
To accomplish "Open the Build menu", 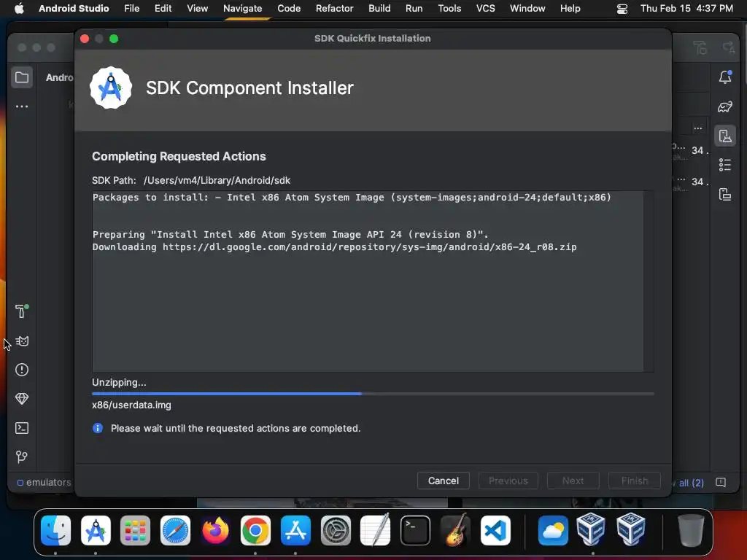I will click(x=379, y=9).
